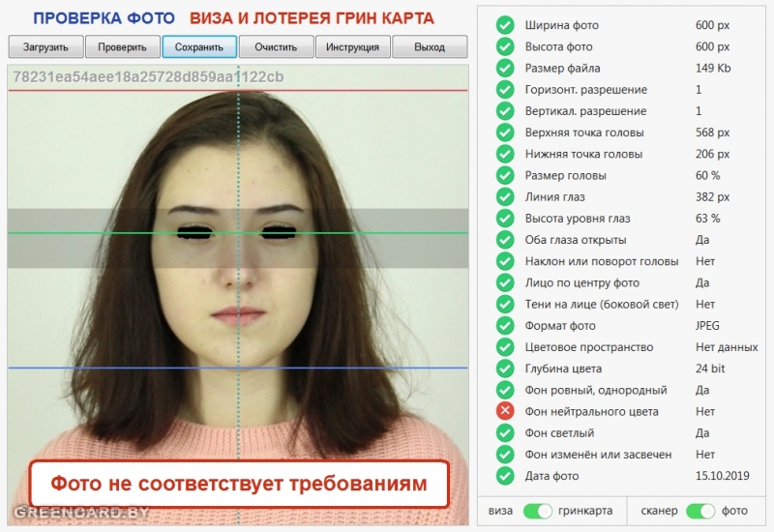Click the Оба глаза открыты label
Screen dimensions: 774x532
[x=576, y=240]
